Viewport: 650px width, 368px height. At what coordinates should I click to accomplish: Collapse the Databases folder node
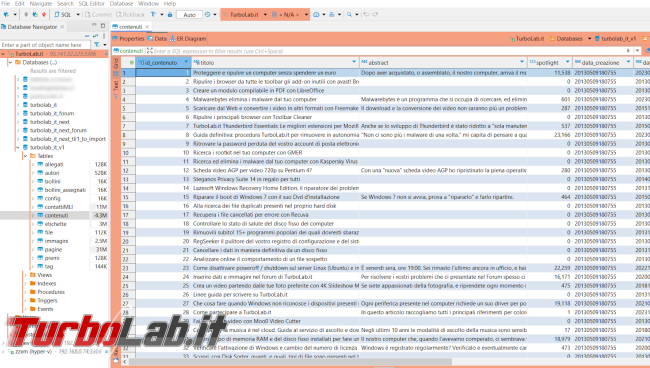[x=11, y=63]
